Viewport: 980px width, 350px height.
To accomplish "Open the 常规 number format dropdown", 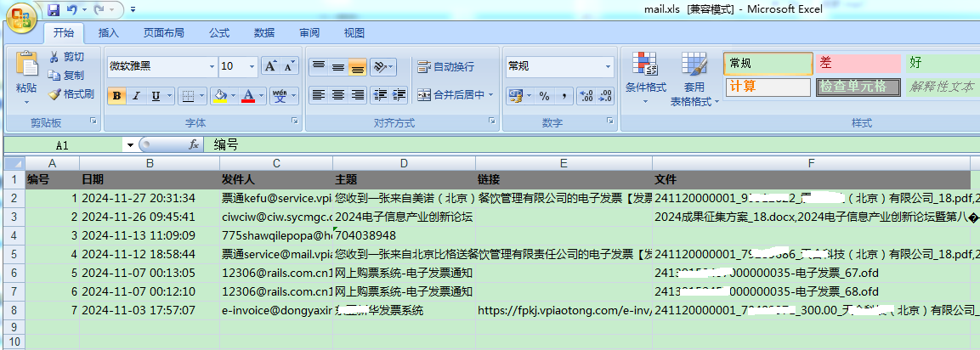I will (608, 66).
